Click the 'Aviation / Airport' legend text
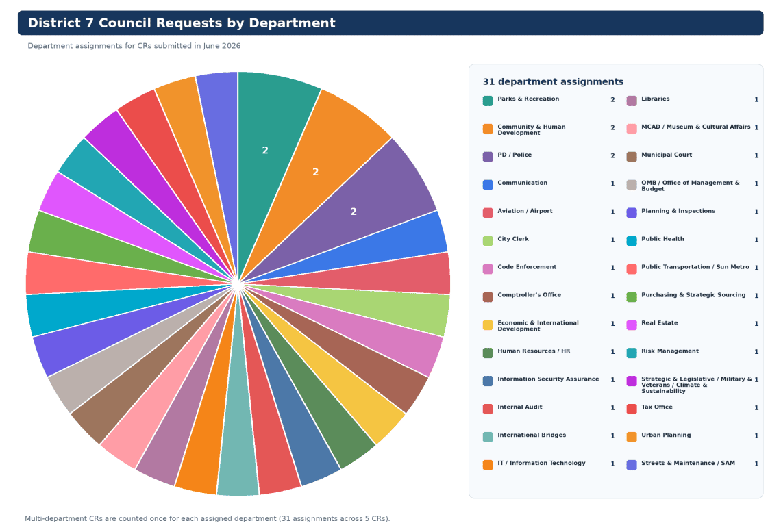The height and width of the screenshot is (532, 781). 525,210
